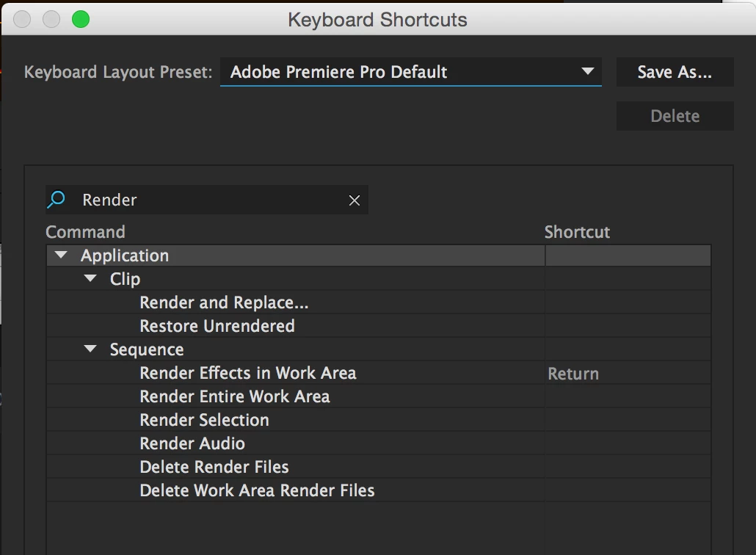
Task: Click the search magnifier icon
Action: coord(57,200)
